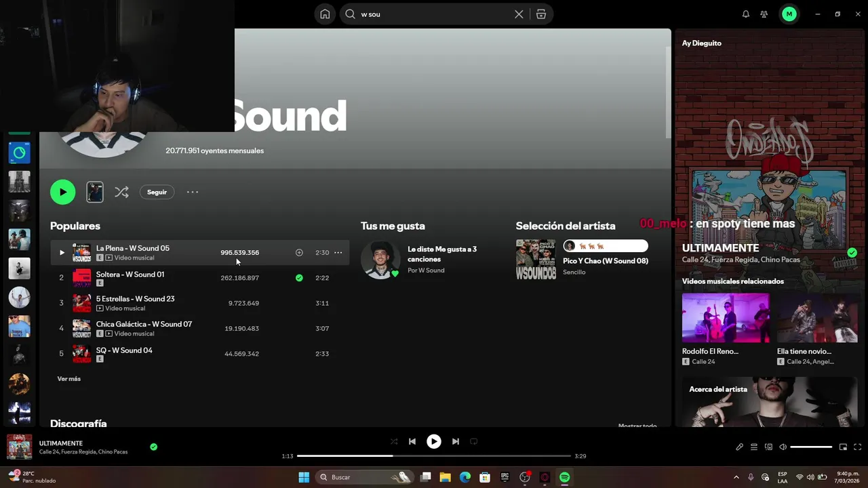
Task: Toggle repeat in the player bar
Action: [474, 441]
